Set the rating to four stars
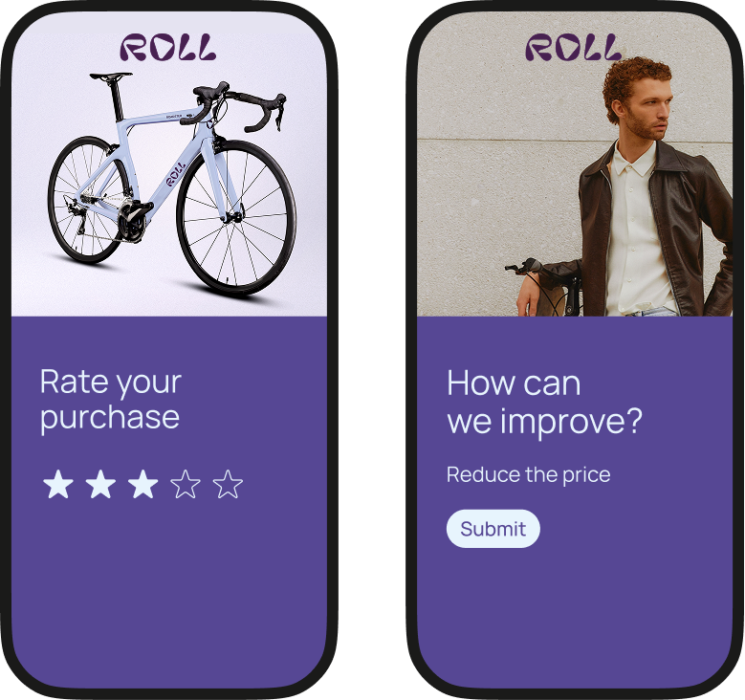This screenshot has width=745, height=700. [x=186, y=484]
